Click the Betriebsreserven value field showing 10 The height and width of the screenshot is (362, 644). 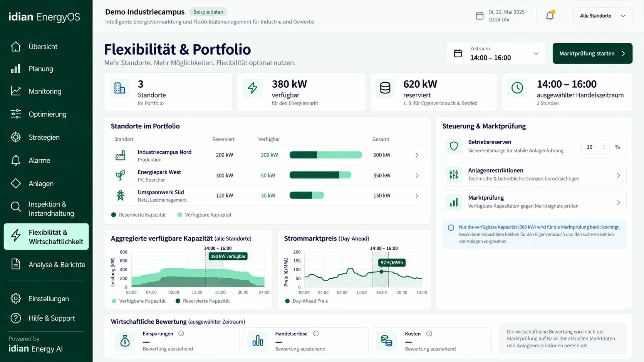tap(595, 147)
